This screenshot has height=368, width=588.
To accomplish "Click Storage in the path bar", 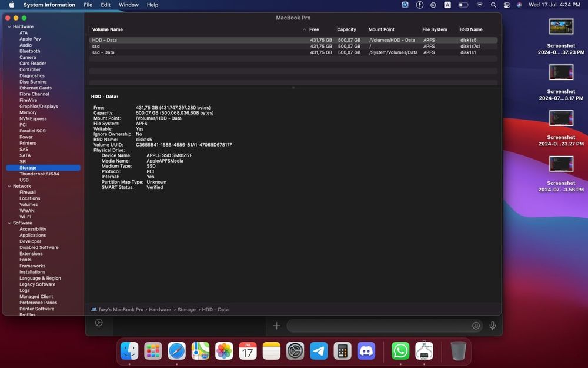I will point(186,310).
